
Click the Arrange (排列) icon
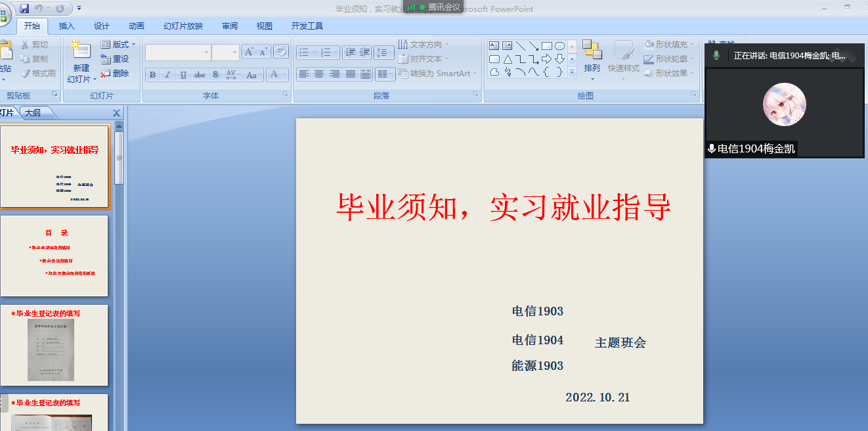tap(592, 51)
